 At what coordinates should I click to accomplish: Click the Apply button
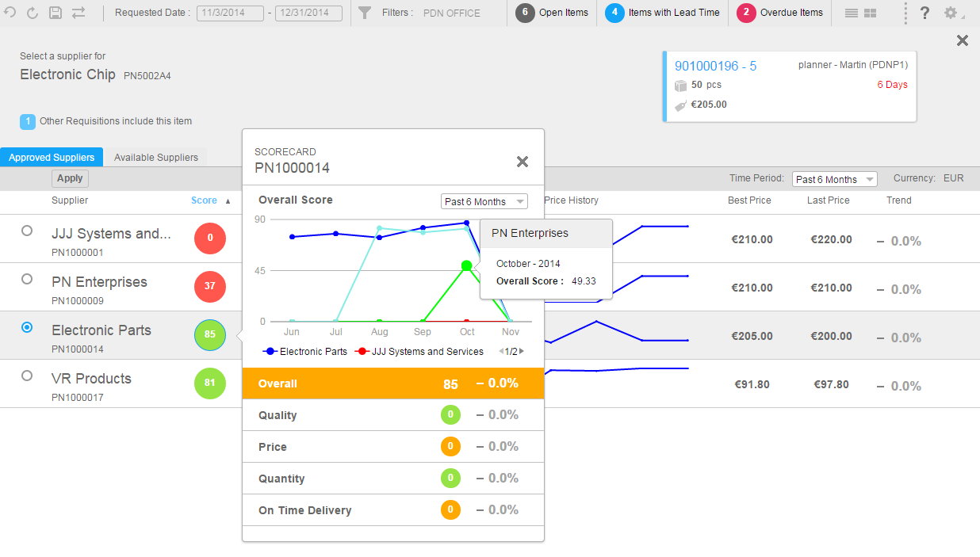[70, 178]
